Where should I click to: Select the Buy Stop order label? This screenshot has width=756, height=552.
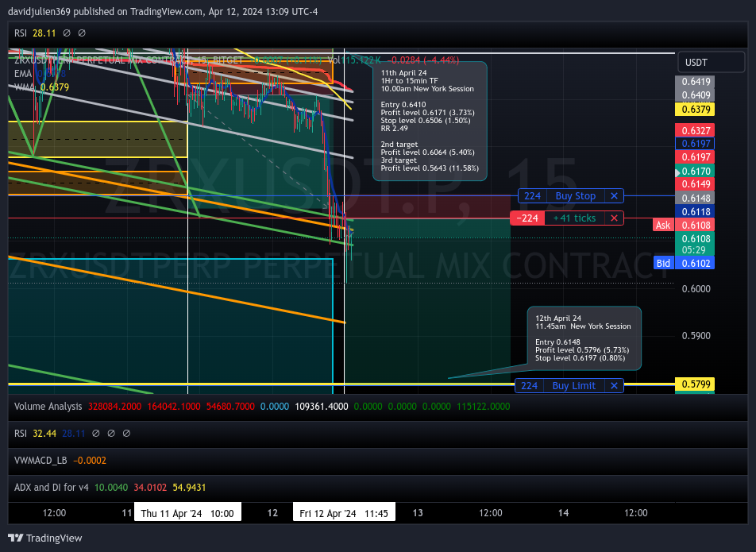click(575, 195)
